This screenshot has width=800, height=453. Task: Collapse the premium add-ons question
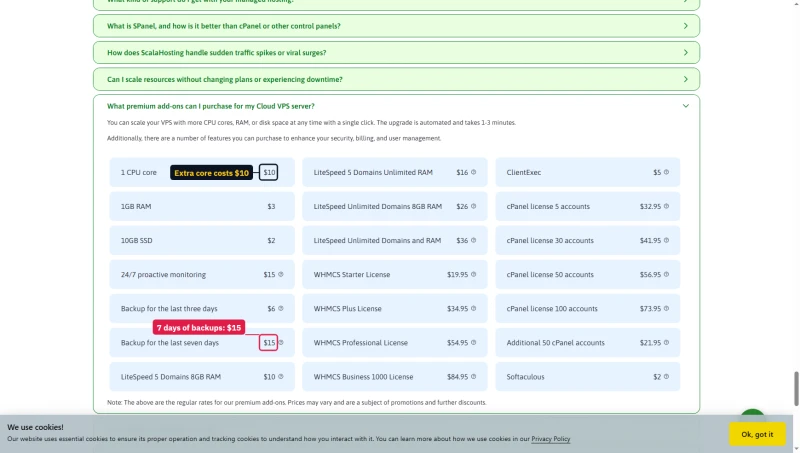tap(396, 106)
